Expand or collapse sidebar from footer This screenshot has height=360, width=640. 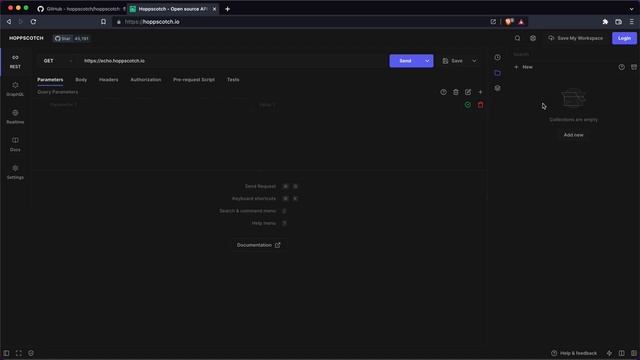(x=6, y=353)
